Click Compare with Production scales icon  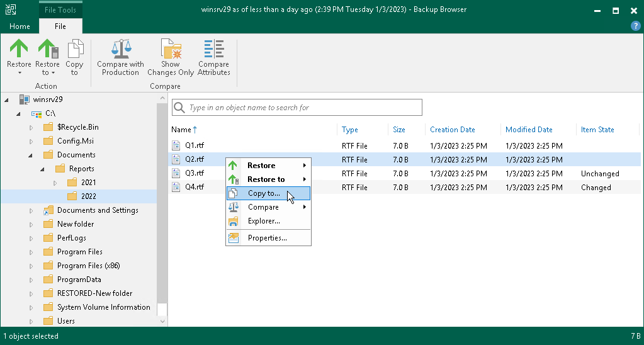120,48
